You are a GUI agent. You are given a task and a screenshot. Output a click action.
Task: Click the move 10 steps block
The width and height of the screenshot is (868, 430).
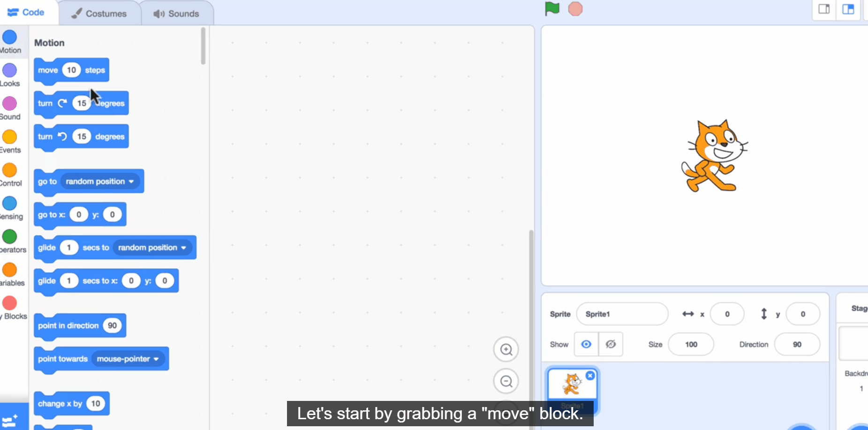(48, 70)
